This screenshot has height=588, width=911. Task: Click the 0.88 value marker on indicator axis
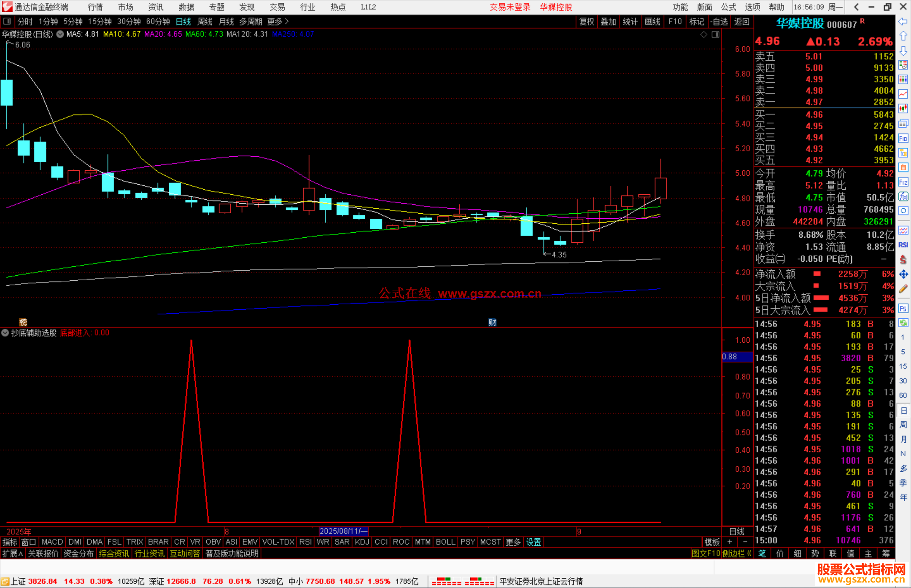(737, 357)
